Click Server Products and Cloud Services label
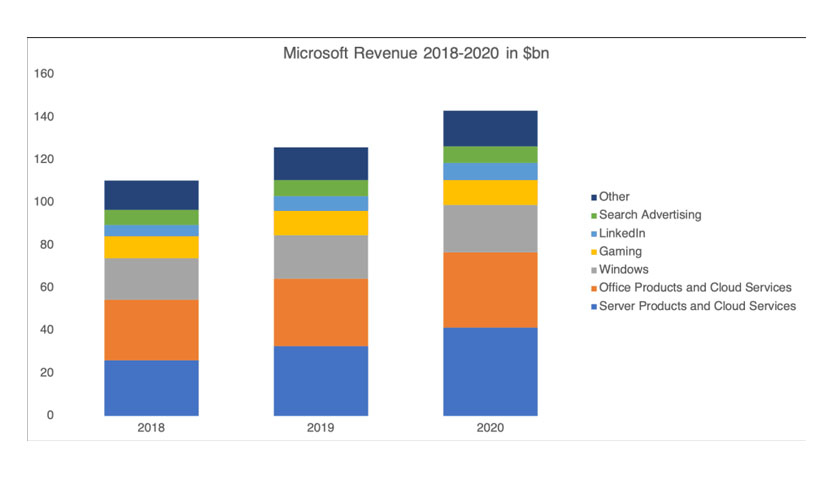 [x=697, y=305]
